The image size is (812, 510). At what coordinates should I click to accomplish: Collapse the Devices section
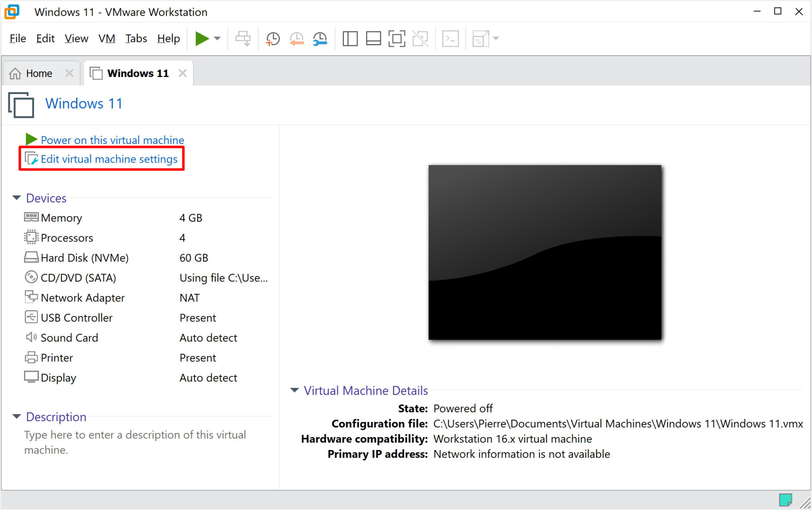pos(17,197)
